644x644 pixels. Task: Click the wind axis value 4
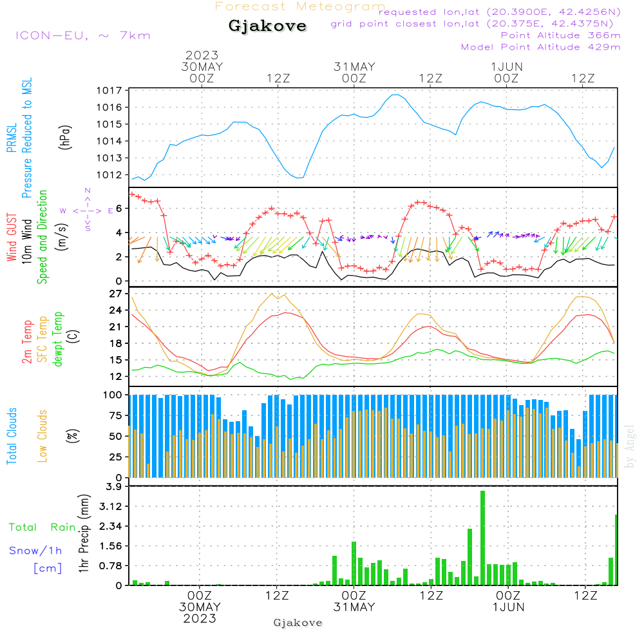click(118, 232)
